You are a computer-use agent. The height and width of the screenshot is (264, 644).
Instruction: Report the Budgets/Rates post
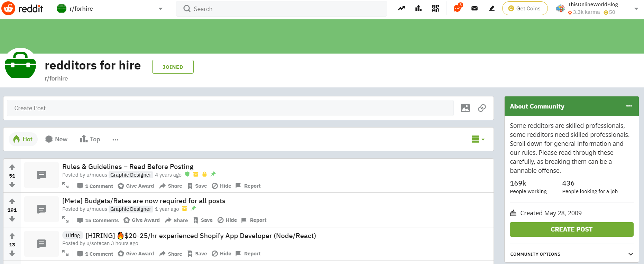click(x=254, y=220)
